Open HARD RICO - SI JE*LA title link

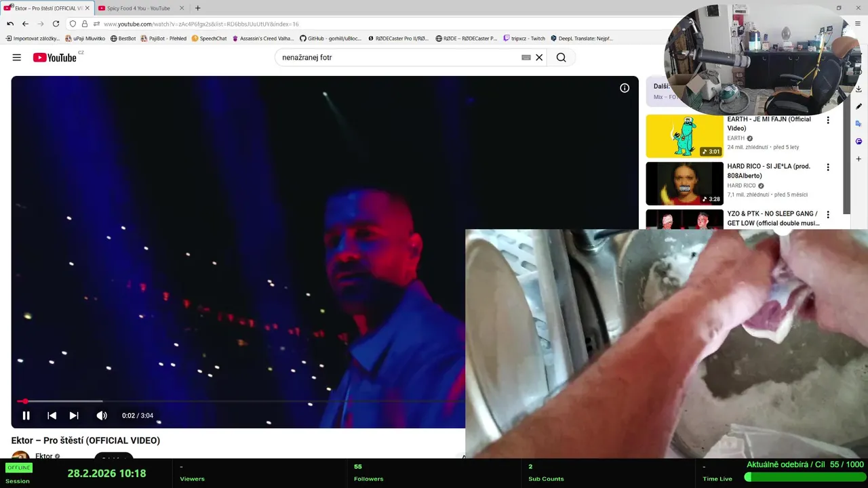[768, 171]
